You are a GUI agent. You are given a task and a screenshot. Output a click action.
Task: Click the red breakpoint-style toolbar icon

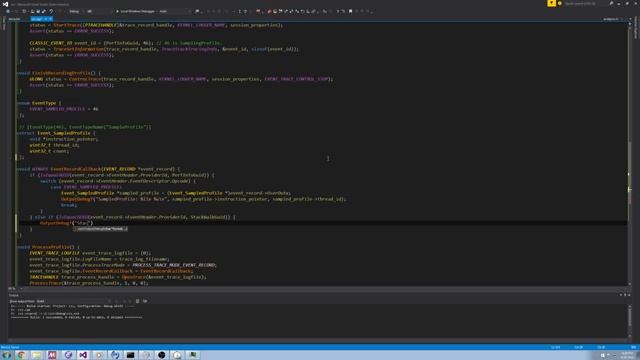[258, 11]
